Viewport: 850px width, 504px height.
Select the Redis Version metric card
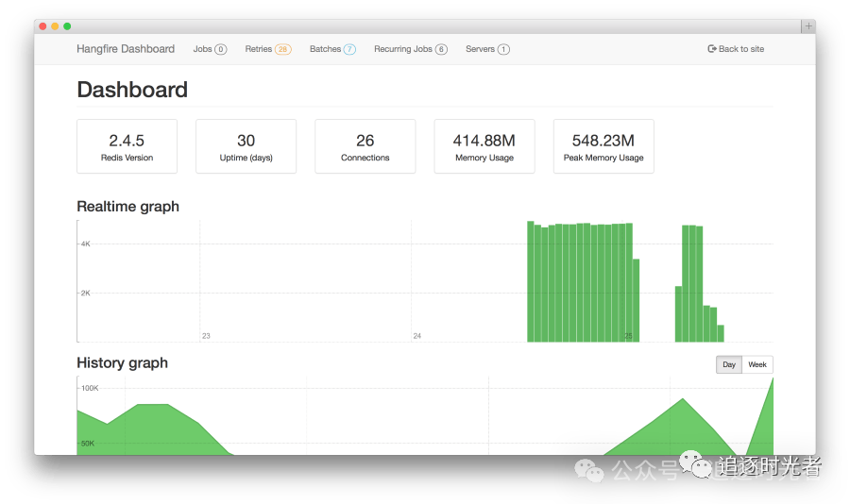coord(127,146)
